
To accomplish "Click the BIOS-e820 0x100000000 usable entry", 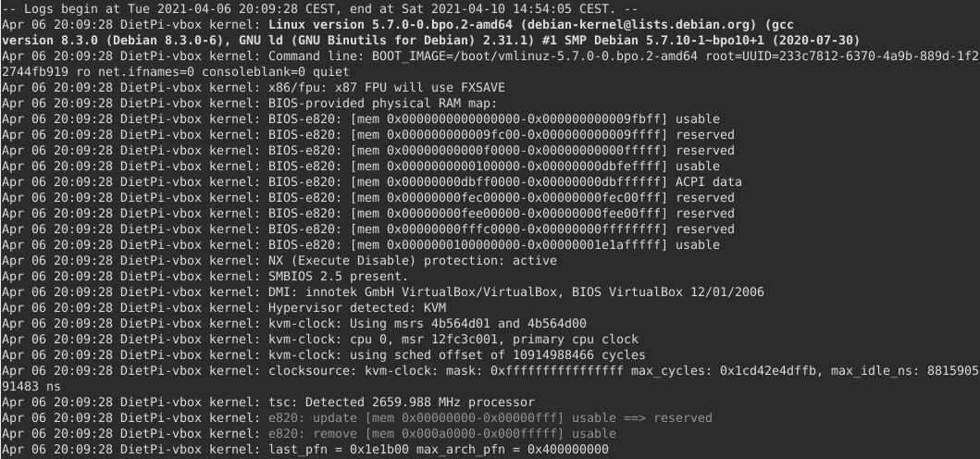I will point(361,244).
